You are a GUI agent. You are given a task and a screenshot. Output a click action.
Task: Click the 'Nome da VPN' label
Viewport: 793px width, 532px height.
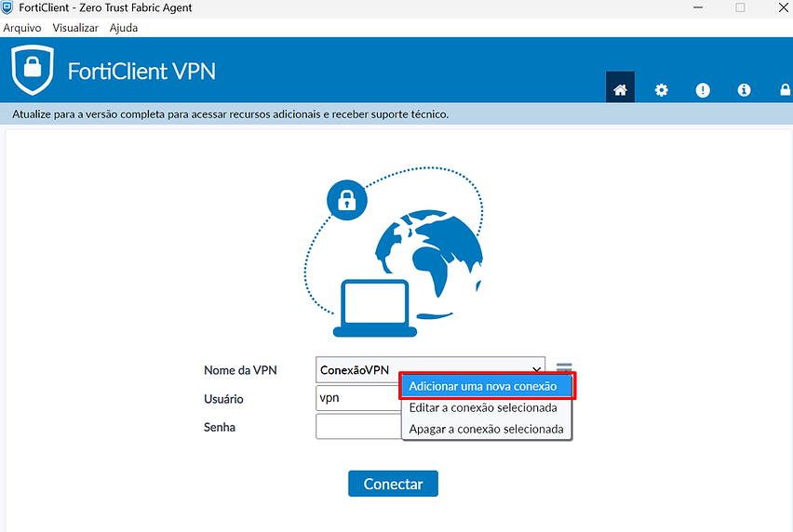(x=240, y=370)
